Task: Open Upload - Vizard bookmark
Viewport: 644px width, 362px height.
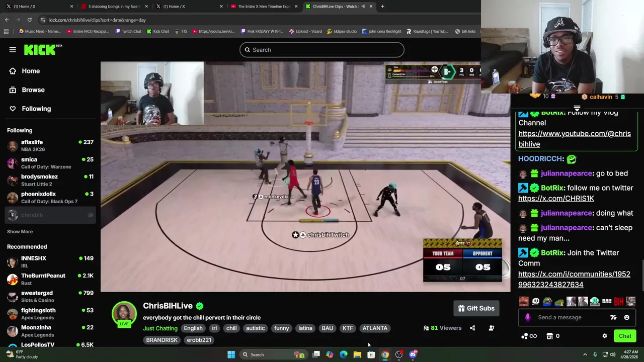Action: [305, 31]
